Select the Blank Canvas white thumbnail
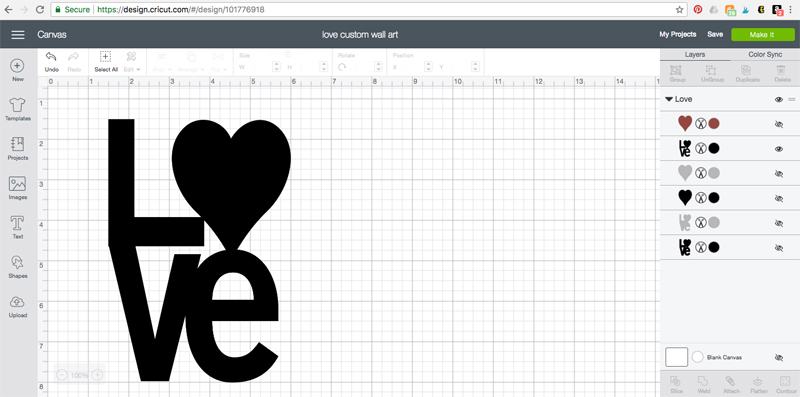This screenshot has height=397, width=800. [677, 357]
